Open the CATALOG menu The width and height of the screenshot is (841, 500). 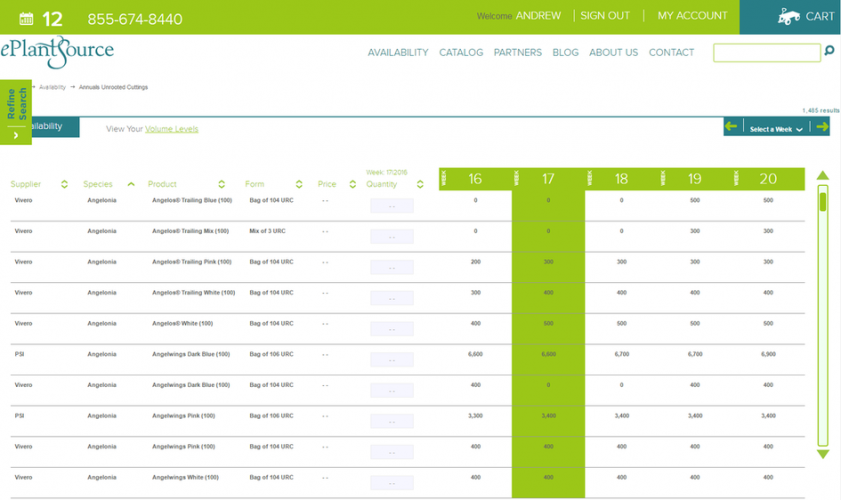coord(461,53)
